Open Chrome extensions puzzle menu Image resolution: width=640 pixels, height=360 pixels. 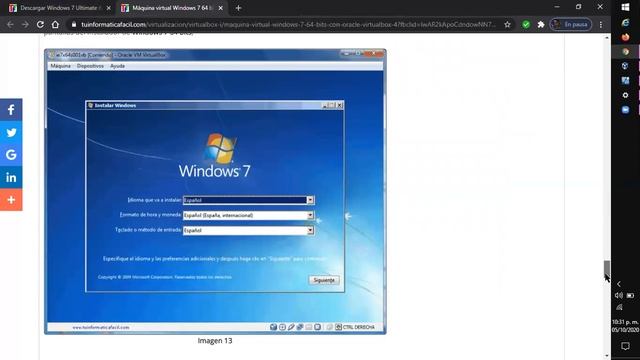[x=541, y=24]
